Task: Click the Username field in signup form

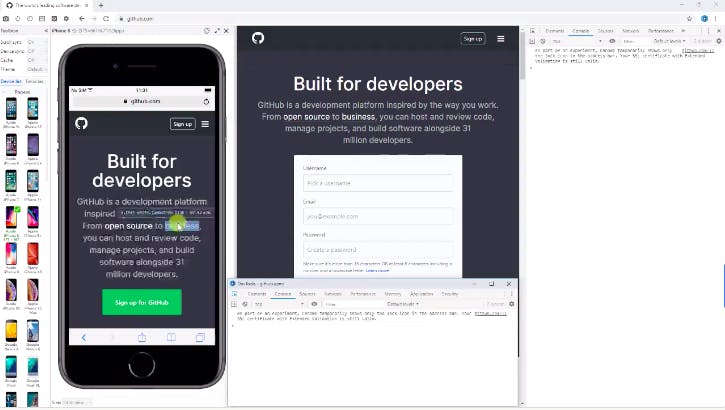Action: coord(378,183)
